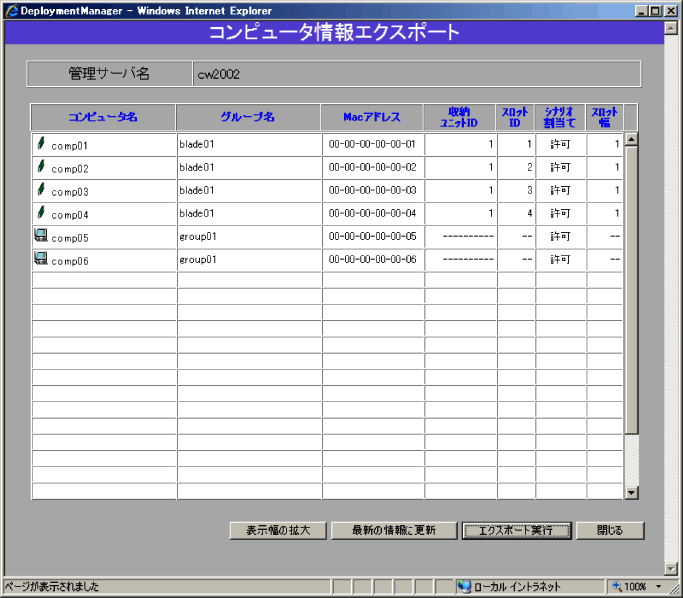Click the コンピュータ情報エクスポート page title

(x=334, y=33)
